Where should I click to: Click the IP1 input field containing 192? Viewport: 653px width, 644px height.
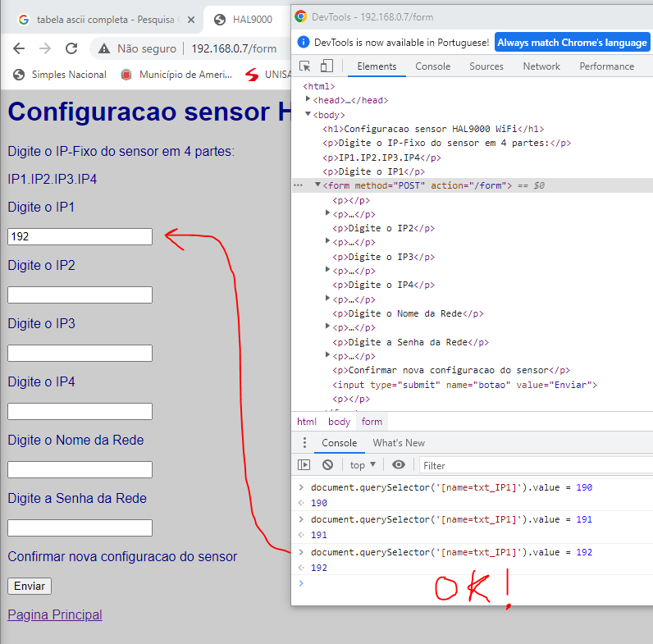tap(80, 236)
